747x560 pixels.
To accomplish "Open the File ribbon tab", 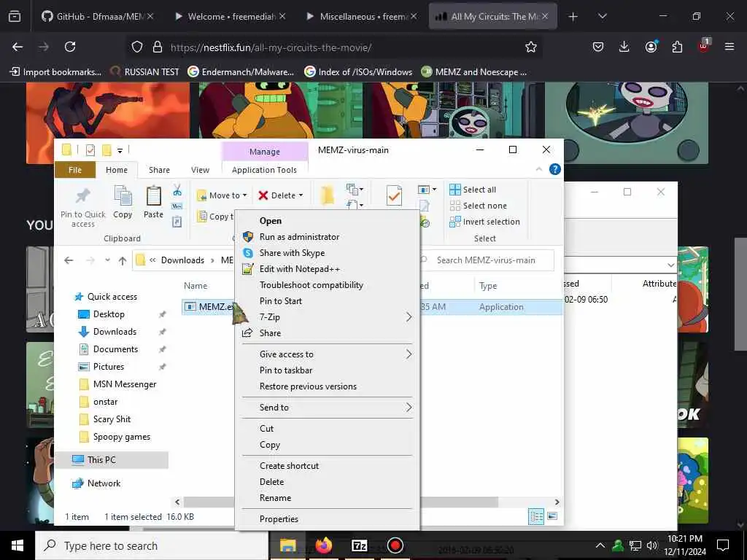I will coord(75,170).
